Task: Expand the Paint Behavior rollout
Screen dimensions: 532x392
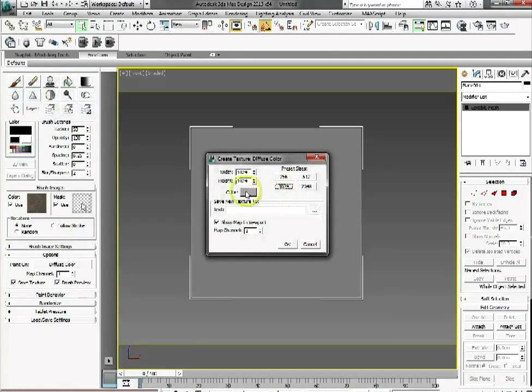Action: [51, 295]
